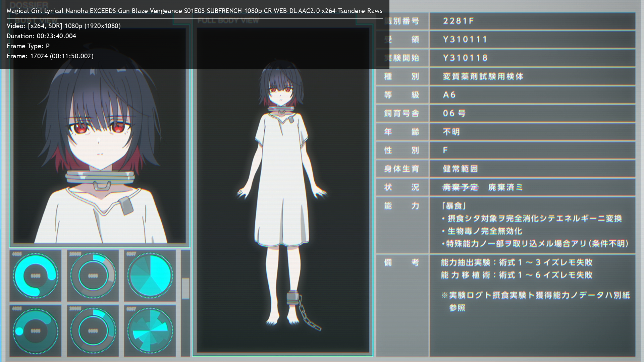Click the row label "備考"
This screenshot has height=362, width=644.
point(402,262)
